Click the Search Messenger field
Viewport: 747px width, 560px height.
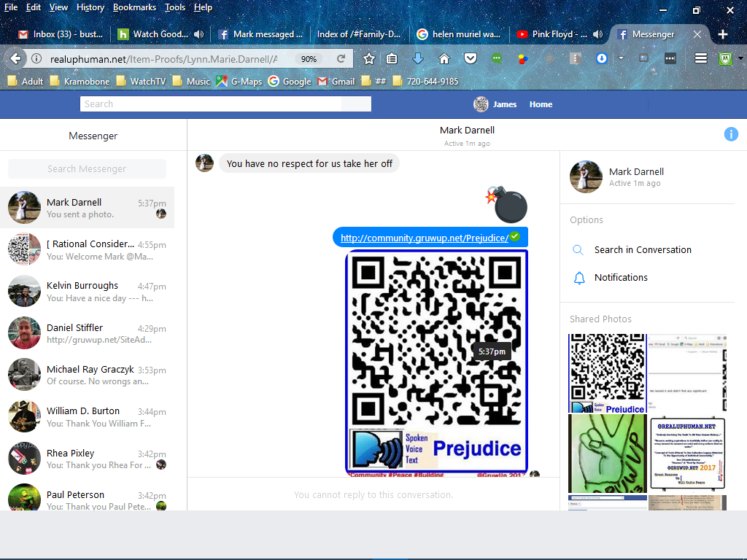(x=88, y=168)
